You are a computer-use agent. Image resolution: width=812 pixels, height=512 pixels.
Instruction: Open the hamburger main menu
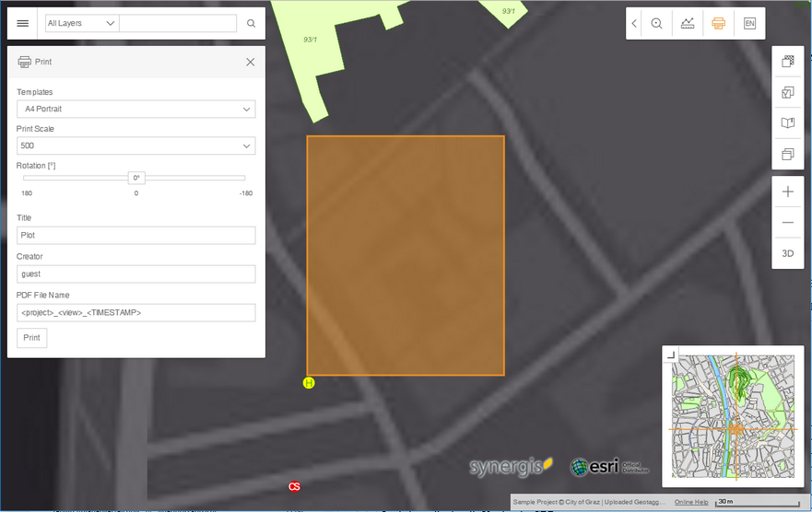coord(23,23)
